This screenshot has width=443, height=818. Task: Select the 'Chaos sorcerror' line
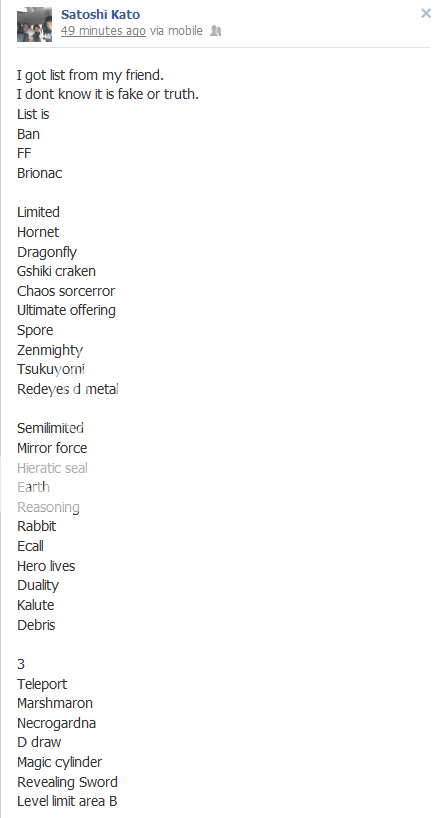pos(66,291)
